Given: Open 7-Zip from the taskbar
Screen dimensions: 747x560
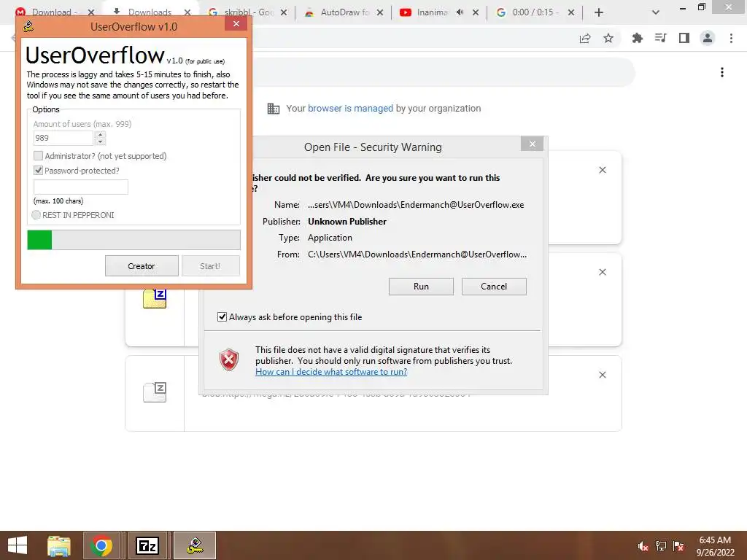Looking at the screenshot, I should click(147, 545).
